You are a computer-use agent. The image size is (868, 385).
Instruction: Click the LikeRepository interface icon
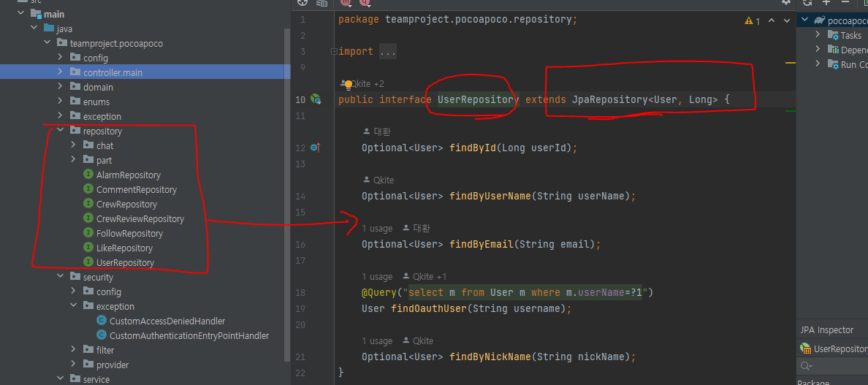[x=88, y=248]
